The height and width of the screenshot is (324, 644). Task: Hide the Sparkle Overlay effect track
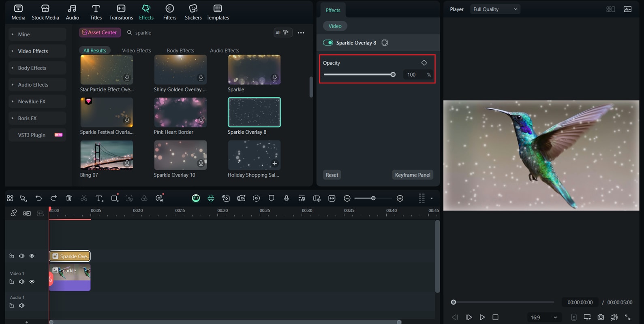point(32,256)
